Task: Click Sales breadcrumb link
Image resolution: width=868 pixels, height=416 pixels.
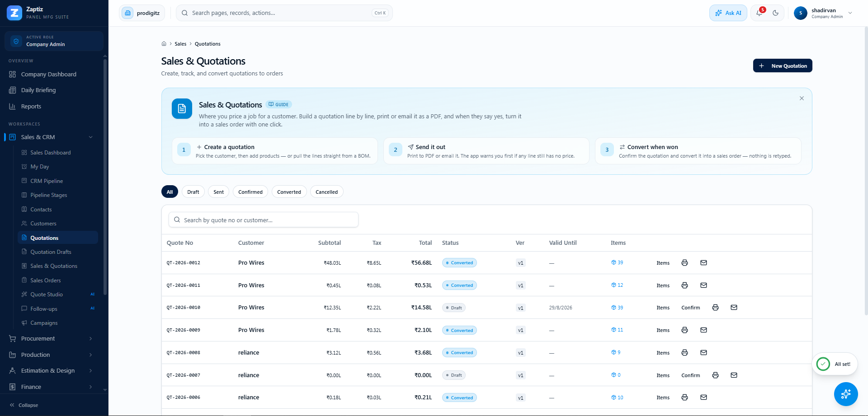Action: 180,44
